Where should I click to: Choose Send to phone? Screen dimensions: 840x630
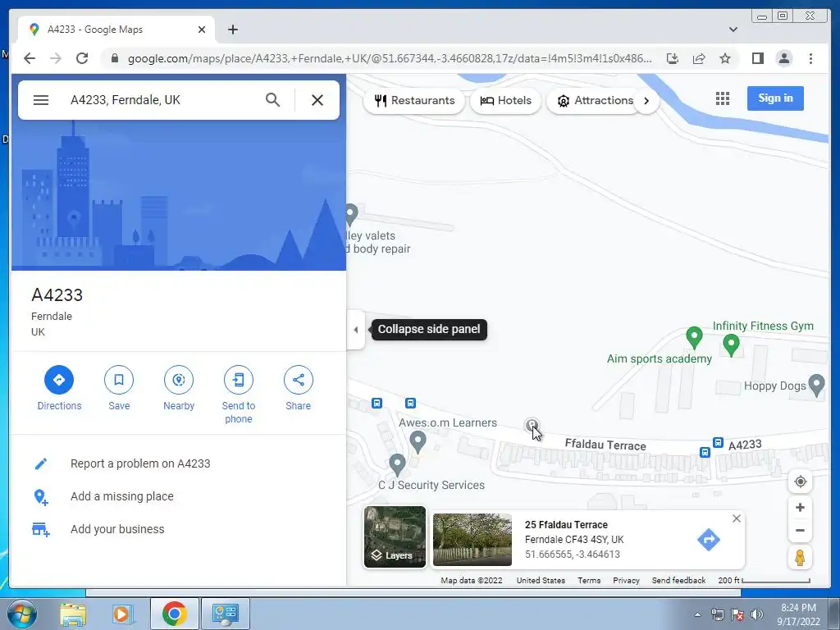pyautogui.click(x=239, y=395)
